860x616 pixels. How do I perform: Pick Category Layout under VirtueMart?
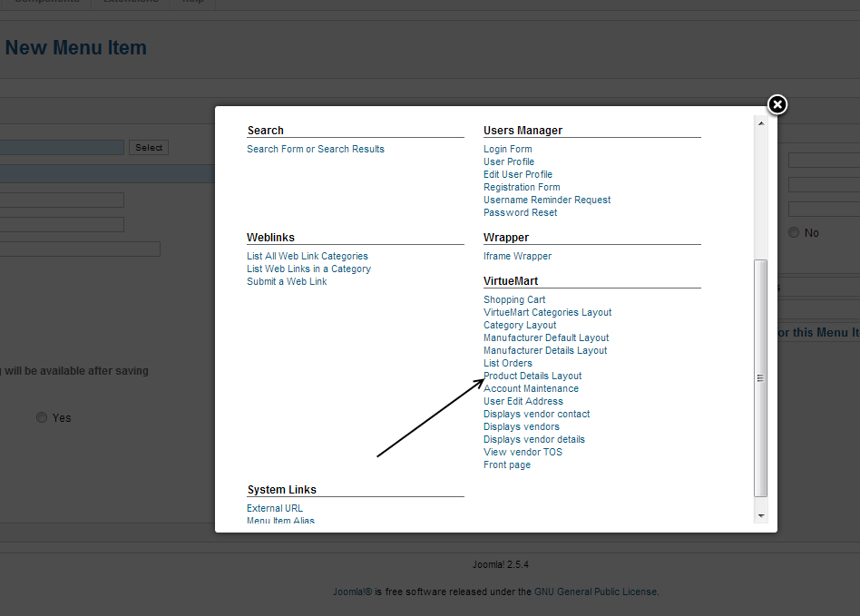point(520,325)
